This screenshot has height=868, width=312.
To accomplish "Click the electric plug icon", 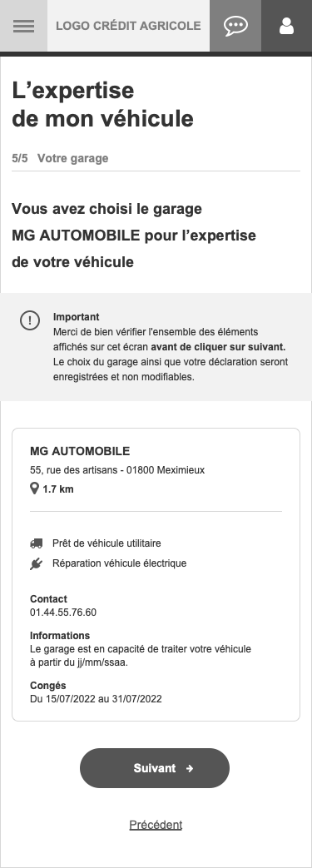I will [x=36, y=563].
